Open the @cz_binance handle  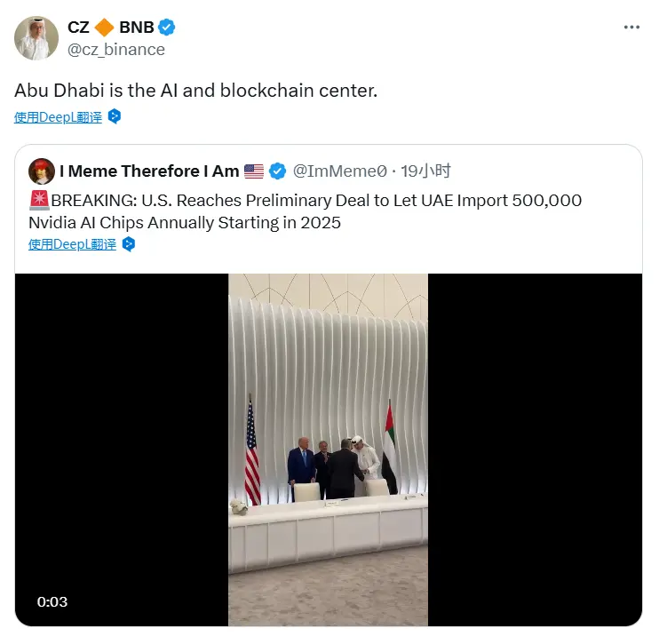point(116,50)
